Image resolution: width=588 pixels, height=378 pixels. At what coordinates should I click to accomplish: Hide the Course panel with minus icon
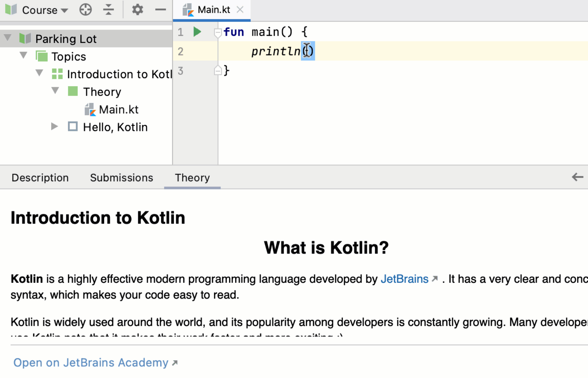click(160, 10)
